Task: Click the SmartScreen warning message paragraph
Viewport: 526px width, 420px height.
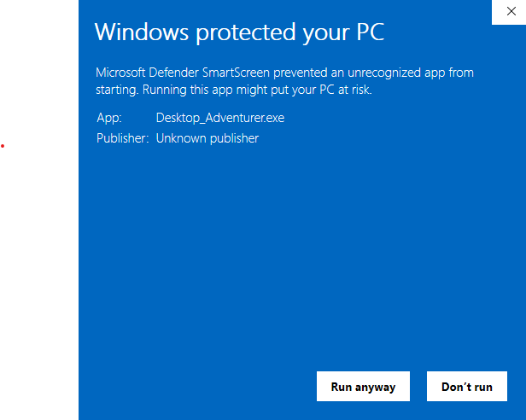Action: coord(284,81)
